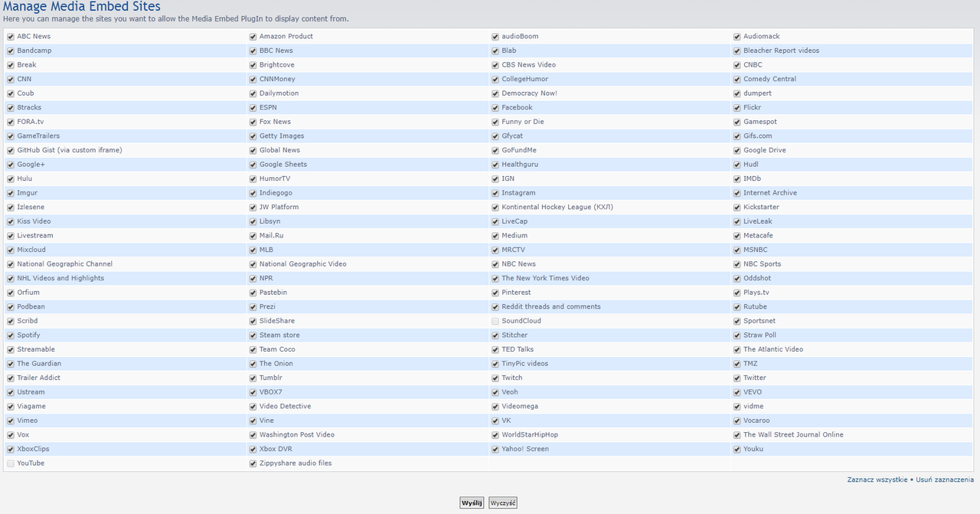The width and height of the screenshot is (980, 514).
Task: Click the Oddshot label text
Action: [757, 278]
